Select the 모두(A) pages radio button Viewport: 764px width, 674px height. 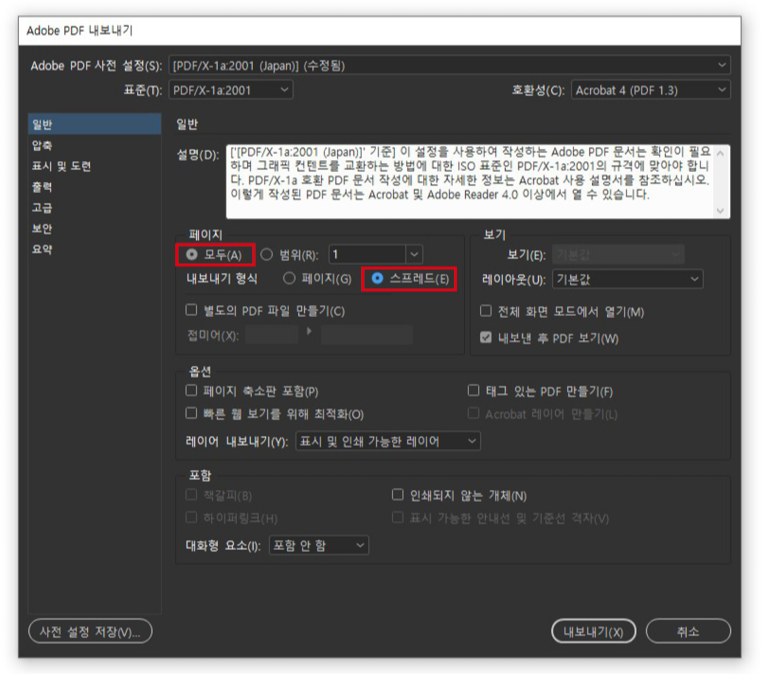click(191, 254)
